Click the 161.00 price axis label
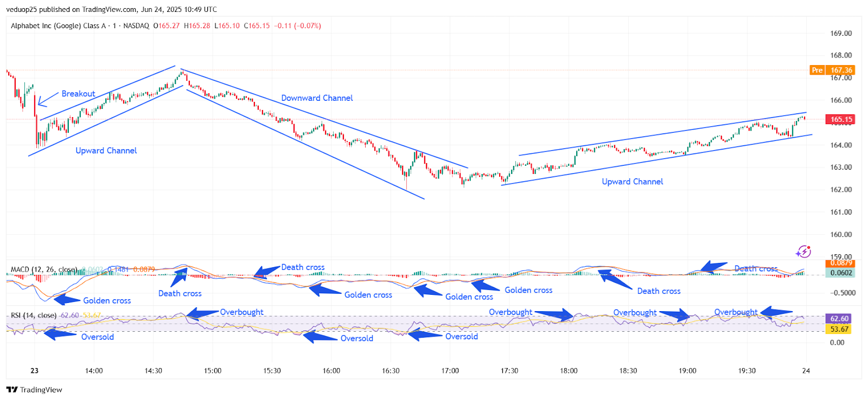This screenshot has width=868, height=400. click(x=841, y=212)
